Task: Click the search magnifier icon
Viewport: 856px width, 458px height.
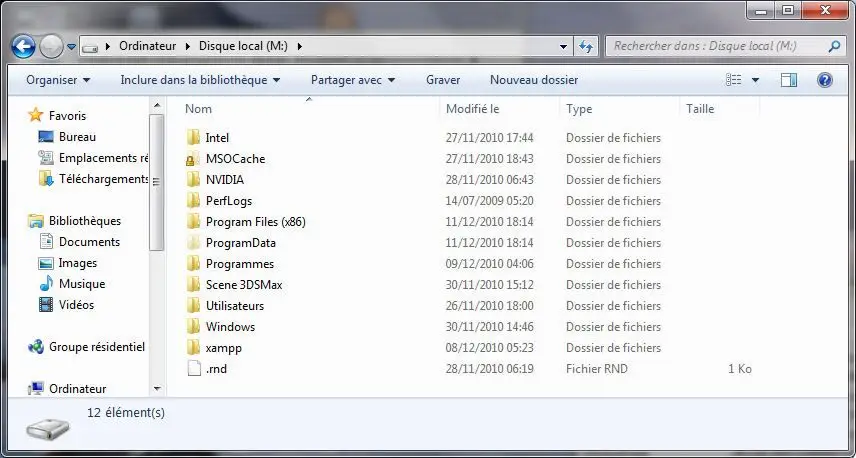Action: [x=834, y=46]
